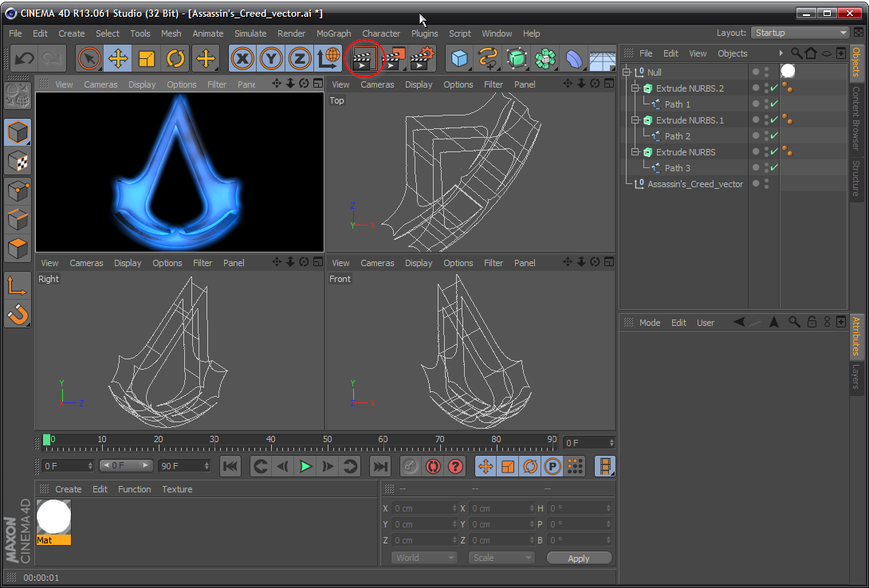Collapse Null object tree

(627, 72)
